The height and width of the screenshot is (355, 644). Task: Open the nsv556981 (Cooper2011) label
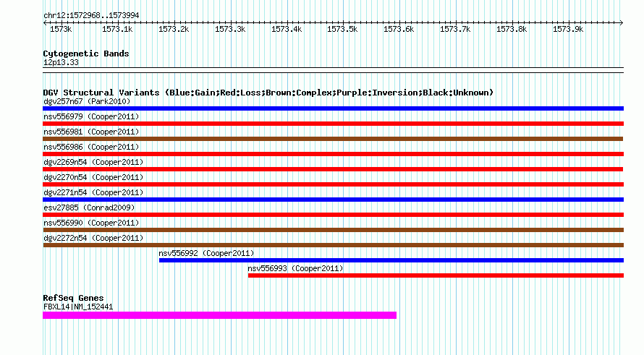[91, 132]
